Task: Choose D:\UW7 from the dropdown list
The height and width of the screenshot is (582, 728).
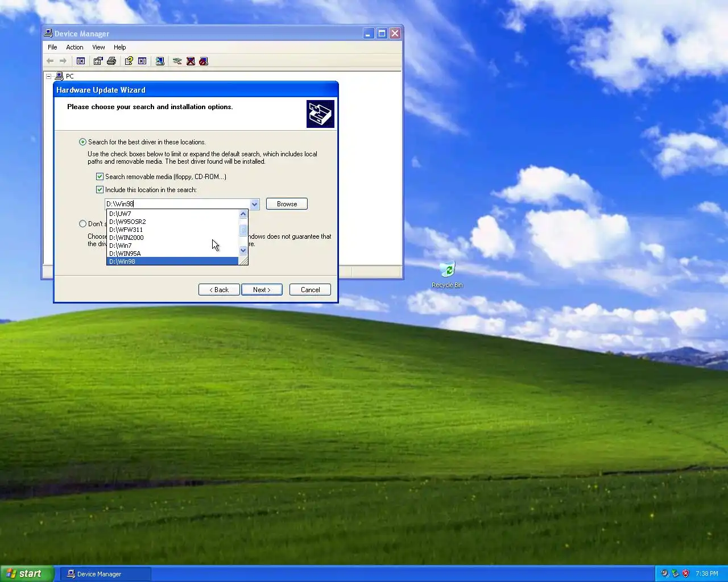Action: [172, 214]
